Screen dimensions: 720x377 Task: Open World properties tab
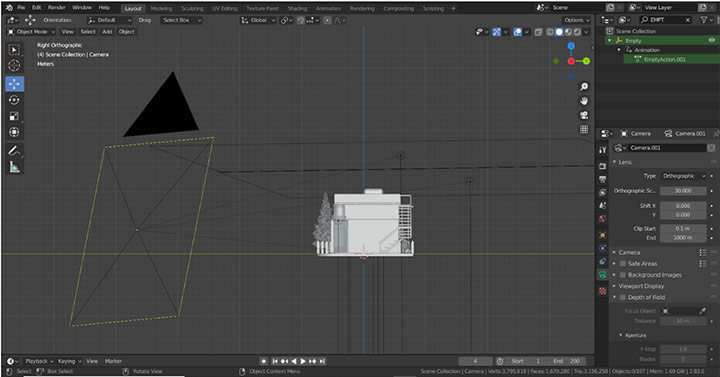603,219
